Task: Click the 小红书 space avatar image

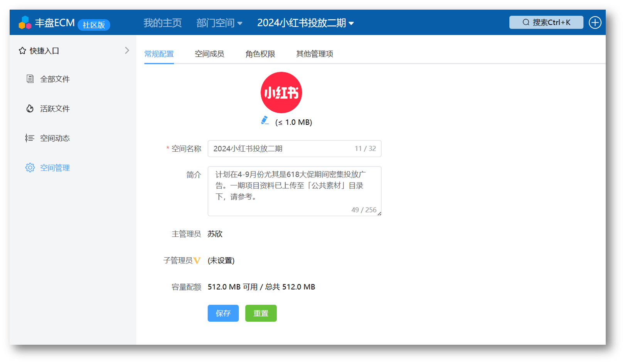Action: 281,92
